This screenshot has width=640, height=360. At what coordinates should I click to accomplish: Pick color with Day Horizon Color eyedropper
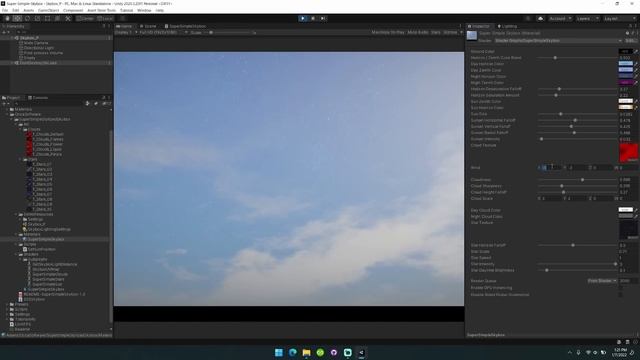coord(636,64)
